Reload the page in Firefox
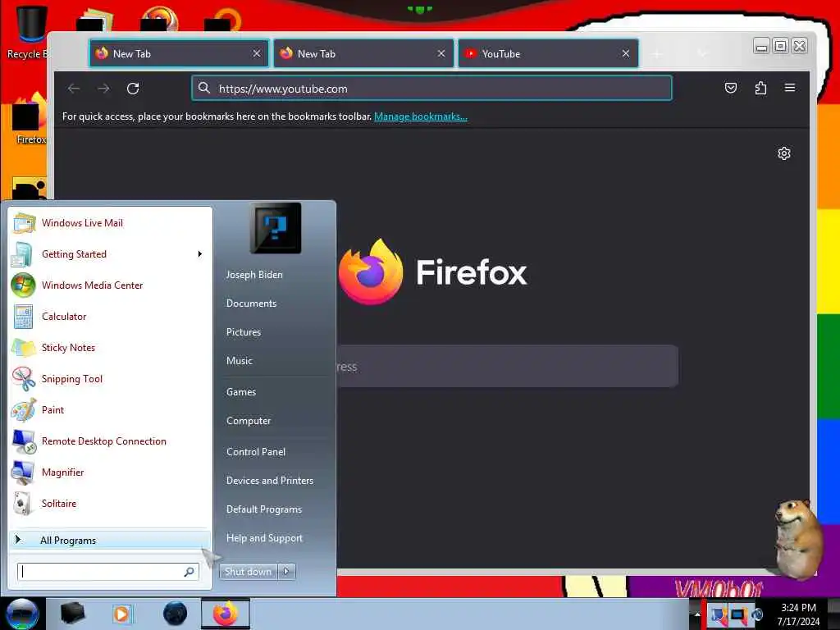 (x=133, y=89)
